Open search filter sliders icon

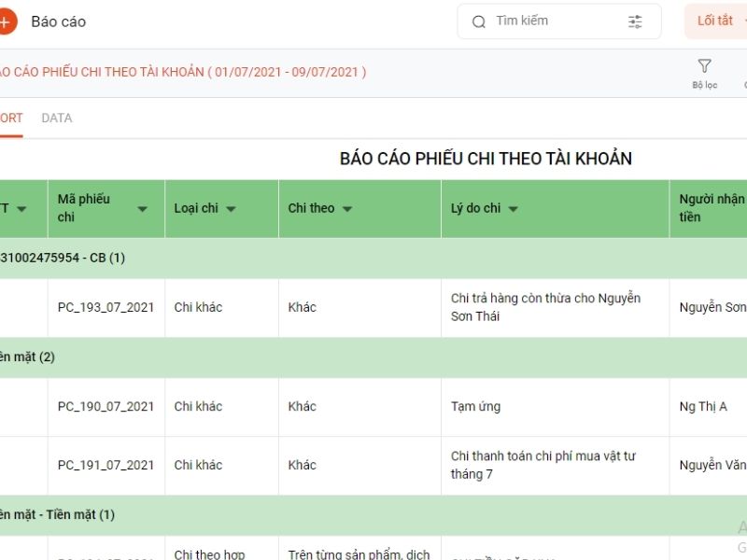[635, 21]
